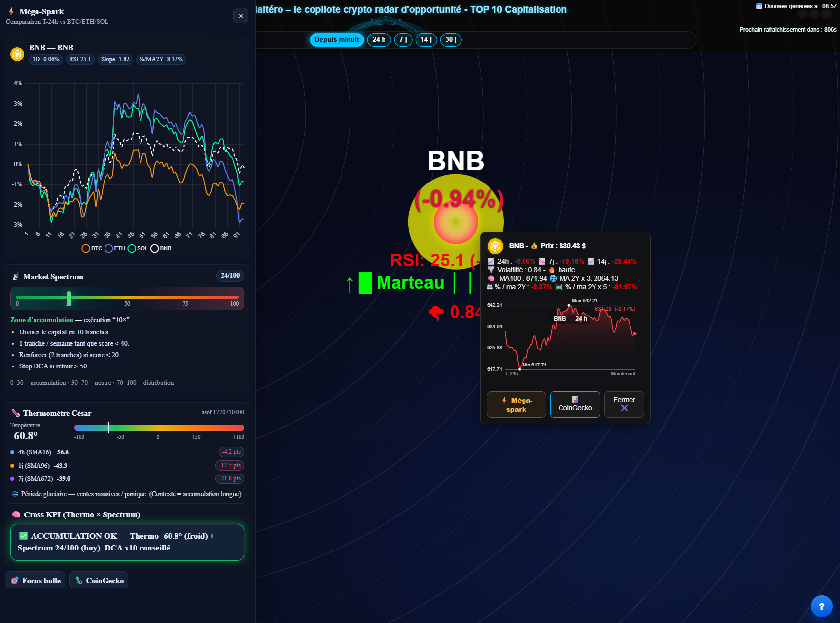Click the calendar icon beside Données générées
Screen dimensions: 840x623
pos(758,6)
